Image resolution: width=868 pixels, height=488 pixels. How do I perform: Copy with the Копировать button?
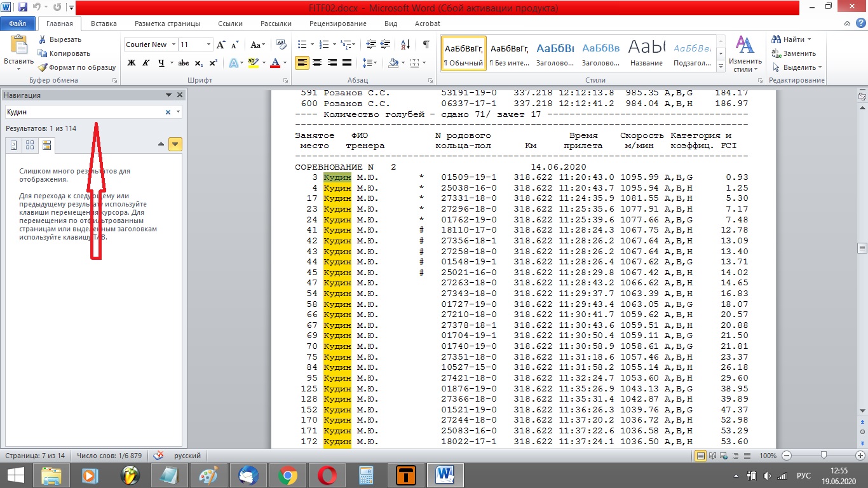pyautogui.click(x=64, y=53)
